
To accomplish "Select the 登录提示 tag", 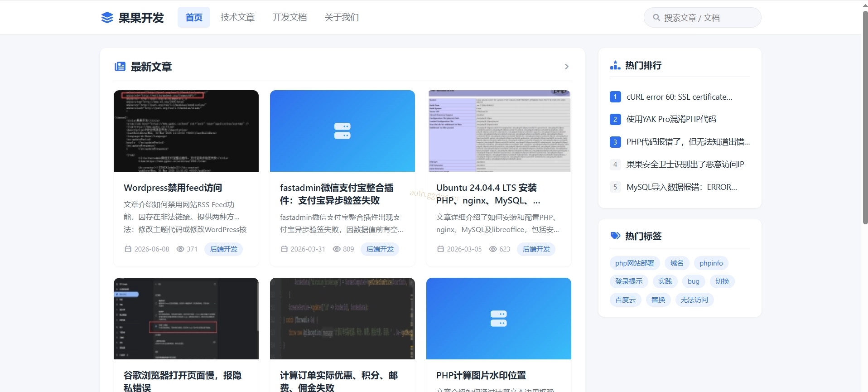I will pyautogui.click(x=629, y=281).
